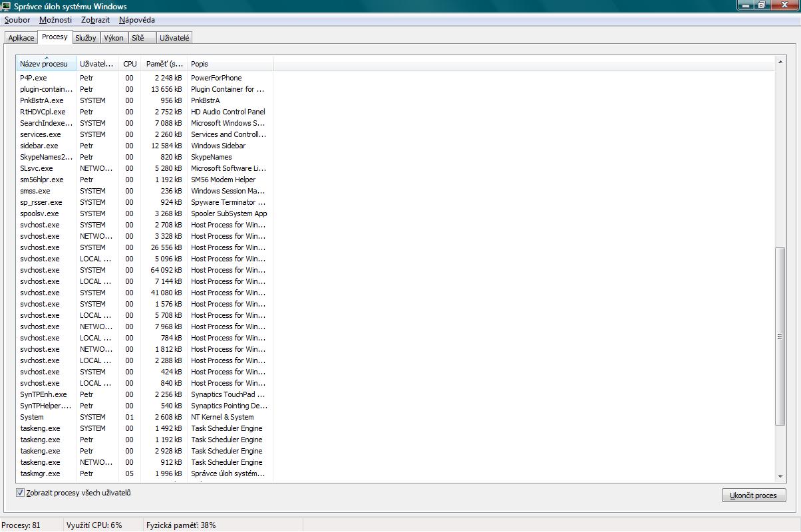The image size is (801, 532).
Task: Click the Task Manager title bar icon
Action: pyautogui.click(x=7, y=7)
